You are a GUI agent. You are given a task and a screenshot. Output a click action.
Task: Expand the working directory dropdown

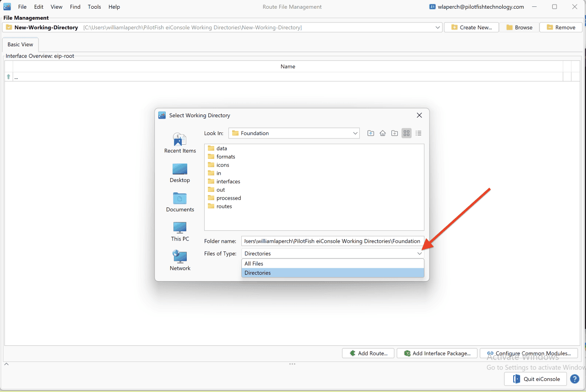coord(438,27)
